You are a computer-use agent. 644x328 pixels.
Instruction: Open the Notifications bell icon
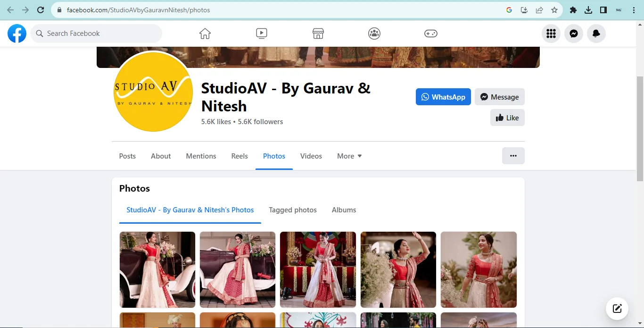pyautogui.click(x=596, y=34)
